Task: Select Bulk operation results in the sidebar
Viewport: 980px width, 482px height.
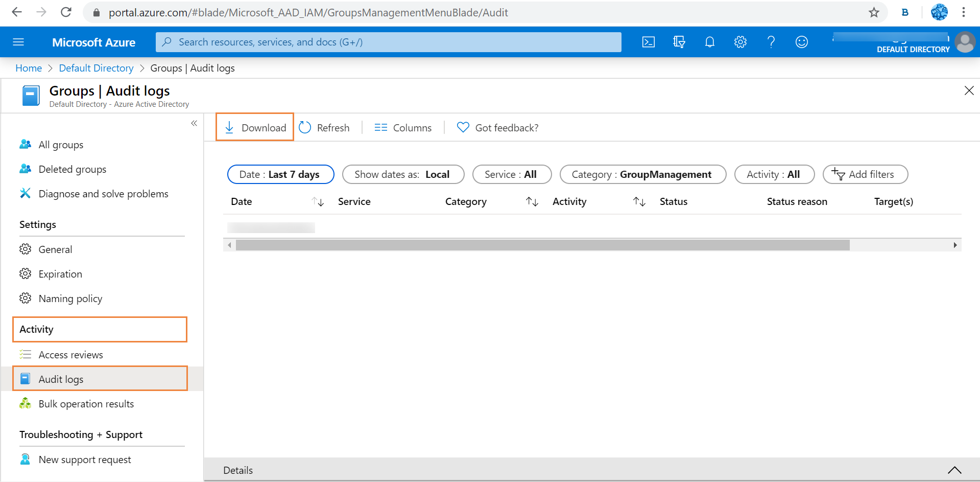Action: pyautogui.click(x=86, y=403)
